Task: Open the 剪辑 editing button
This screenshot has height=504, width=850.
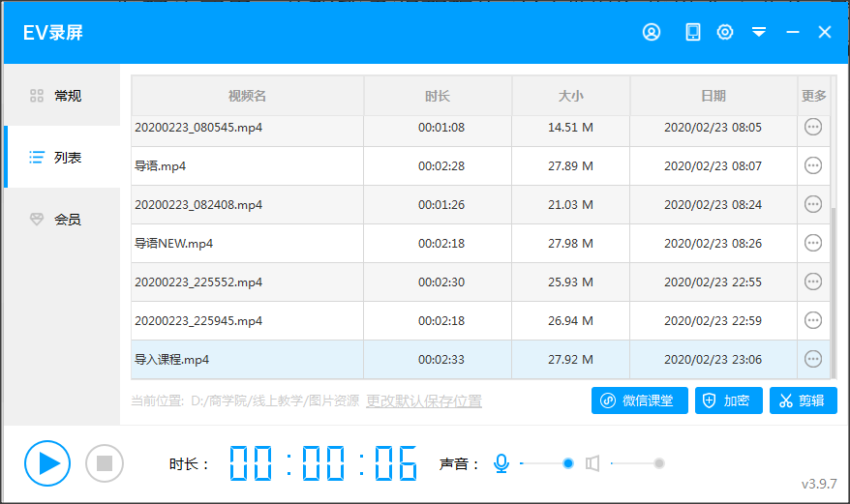Action: [804, 400]
